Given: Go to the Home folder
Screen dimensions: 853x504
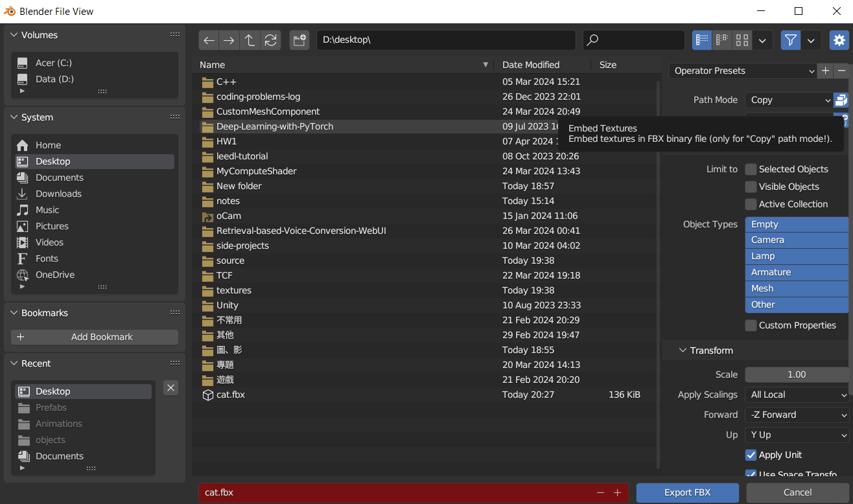Looking at the screenshot, I should tap(94, 145).
